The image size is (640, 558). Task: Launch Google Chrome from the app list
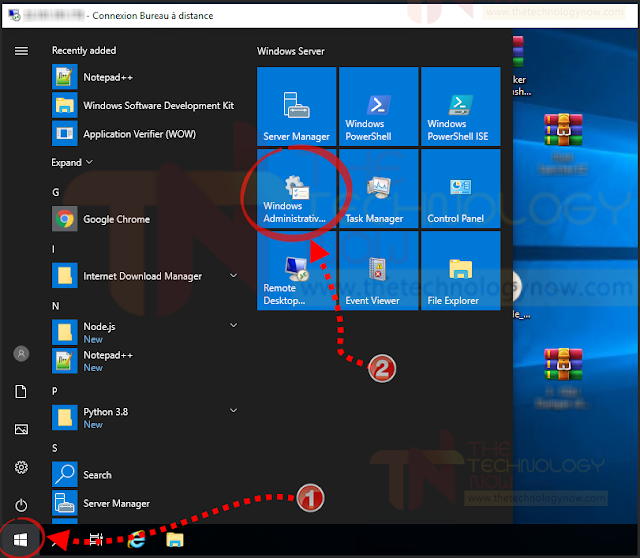pyautogui.click(x=145, y=219)
